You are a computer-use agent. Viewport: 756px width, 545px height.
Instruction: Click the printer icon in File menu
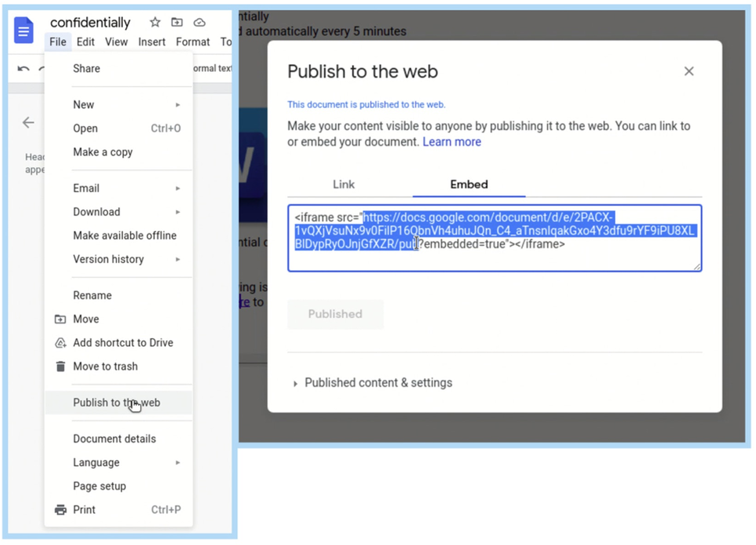(x=60, y=510)
